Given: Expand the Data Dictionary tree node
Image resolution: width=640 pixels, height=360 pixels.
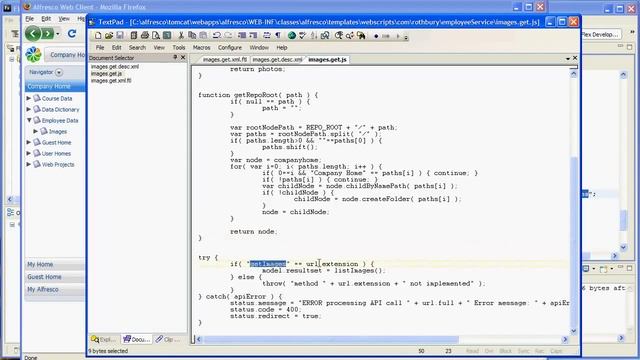Looking at the screenshot, I should click(x=29, y=109).
